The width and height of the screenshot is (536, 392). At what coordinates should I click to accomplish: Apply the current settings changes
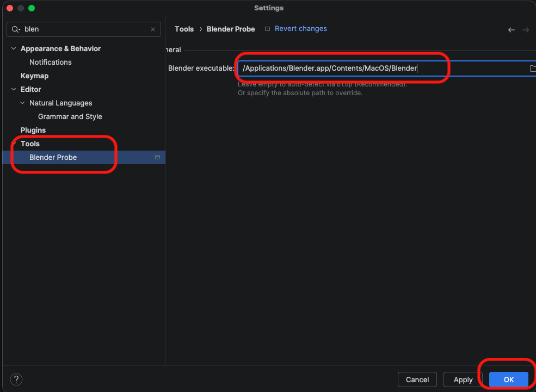[463, 379]
